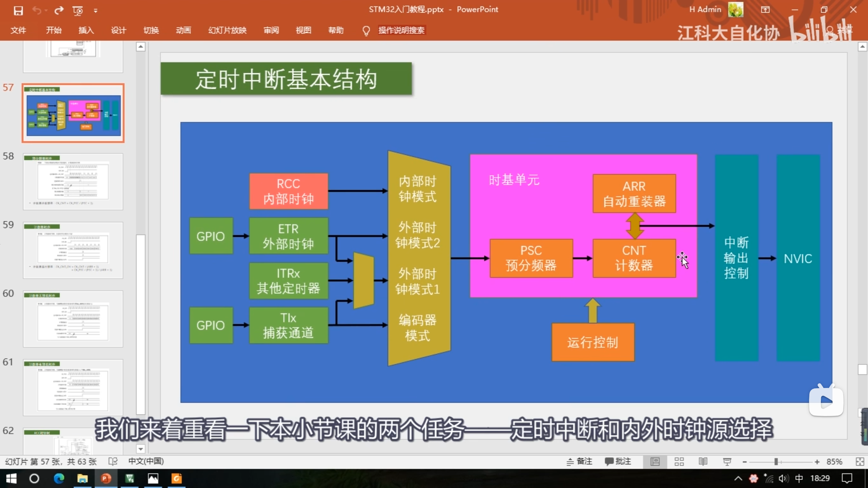This screenshot has width=868, height=488.
Task: Open Ribbon Display Options menu
Action: [x=765, y=10]
